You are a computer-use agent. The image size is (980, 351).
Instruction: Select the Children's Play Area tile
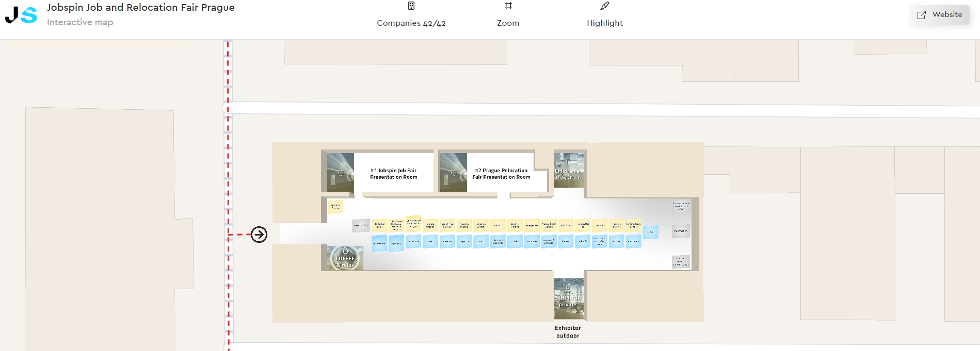pos(569,170)
